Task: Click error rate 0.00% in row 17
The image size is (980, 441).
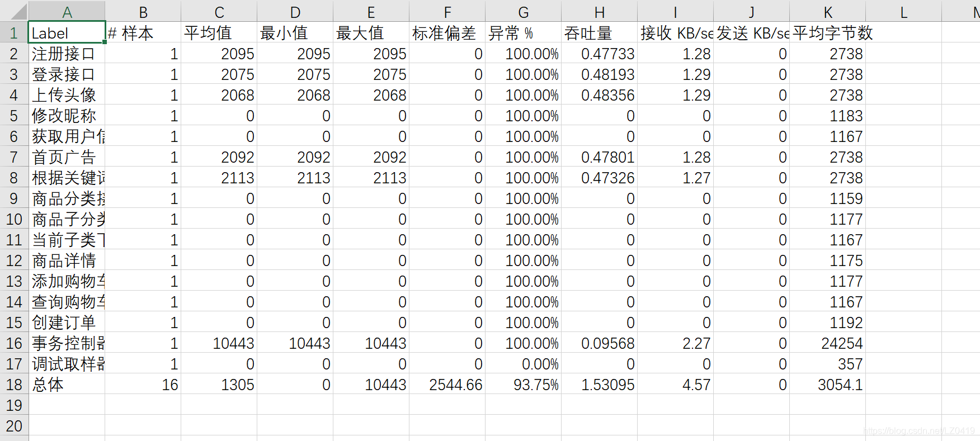Action: 523,364
